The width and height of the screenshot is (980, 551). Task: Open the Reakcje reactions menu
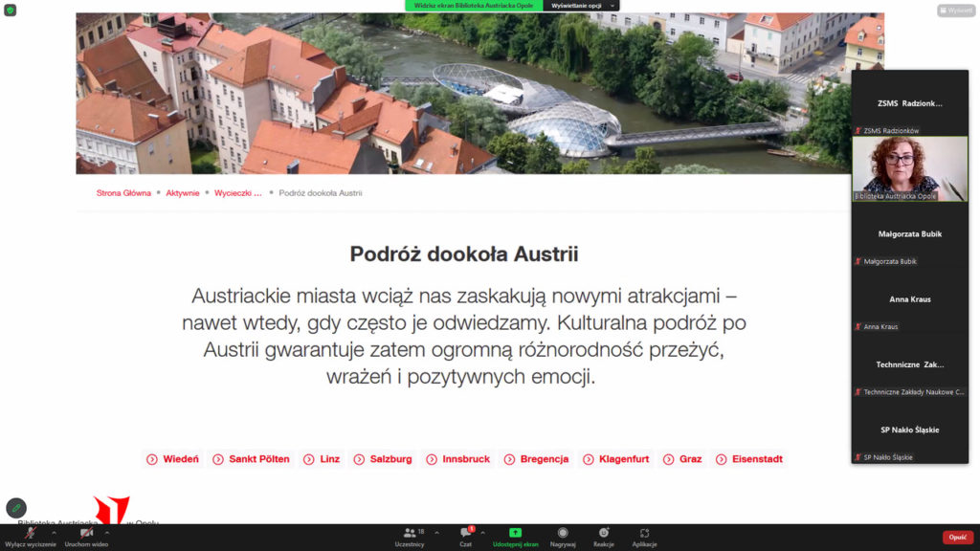(603, 536)
